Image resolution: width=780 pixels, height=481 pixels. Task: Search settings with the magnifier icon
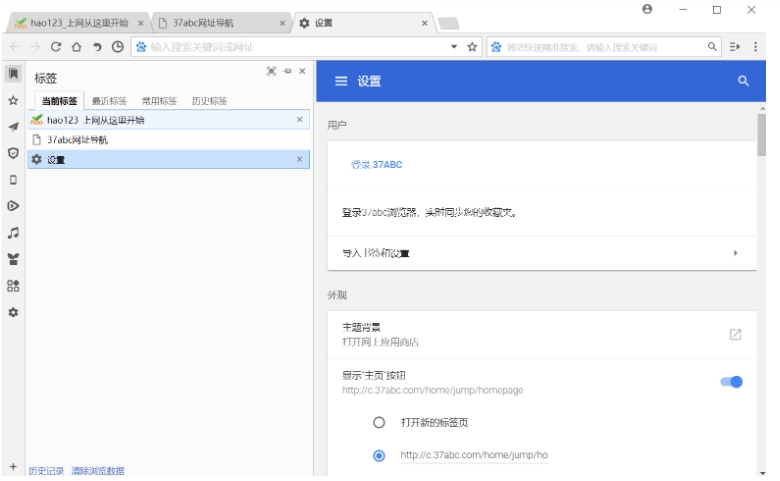pos(743,81)
